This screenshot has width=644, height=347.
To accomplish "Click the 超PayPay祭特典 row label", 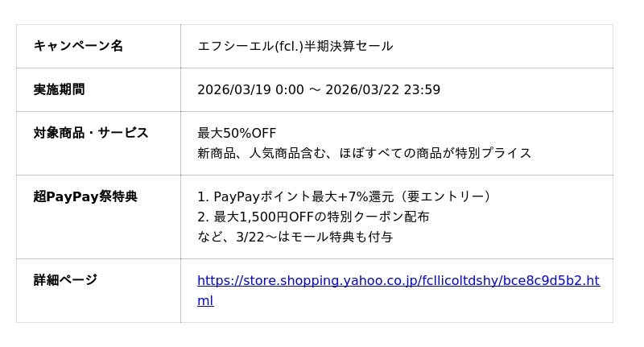I will point(85,196).
